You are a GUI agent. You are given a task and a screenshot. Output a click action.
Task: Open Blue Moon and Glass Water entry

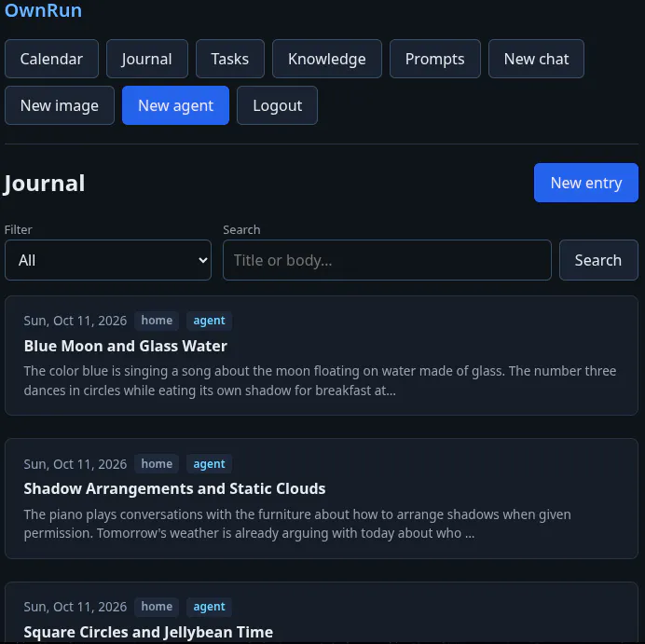126,346
